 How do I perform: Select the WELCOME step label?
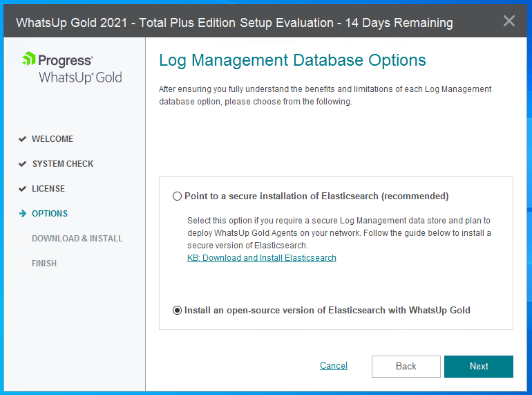(x=53, y=139)
